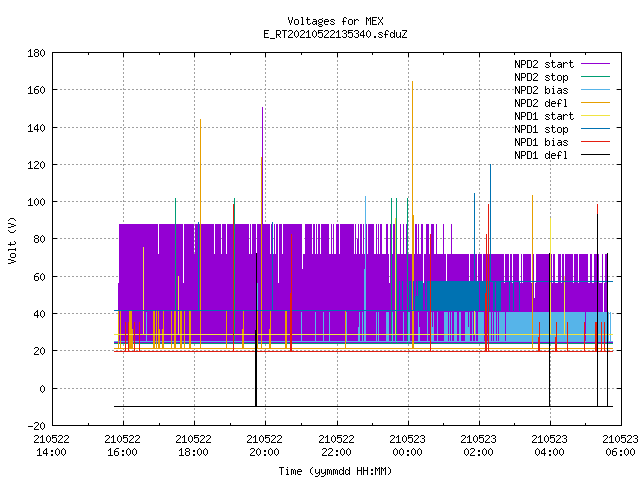Click the Voltages for MEX chart title
The width and height of the screenshot is (640, 480).
335,21
